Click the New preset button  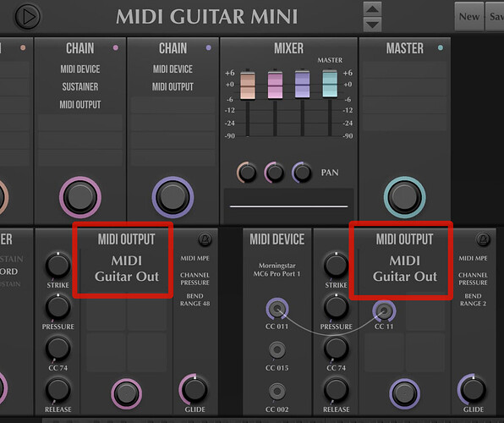(469, 16)
